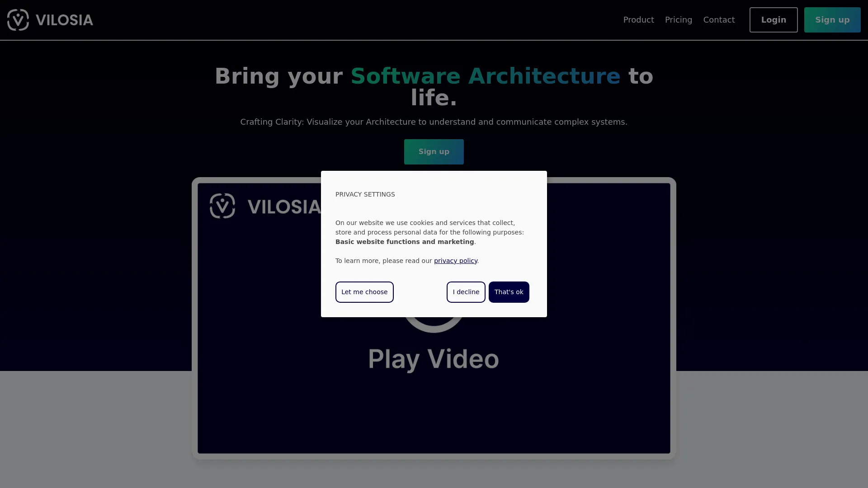
Task: Click the Sign up button in the top-right corner
Action: [832, 20]
